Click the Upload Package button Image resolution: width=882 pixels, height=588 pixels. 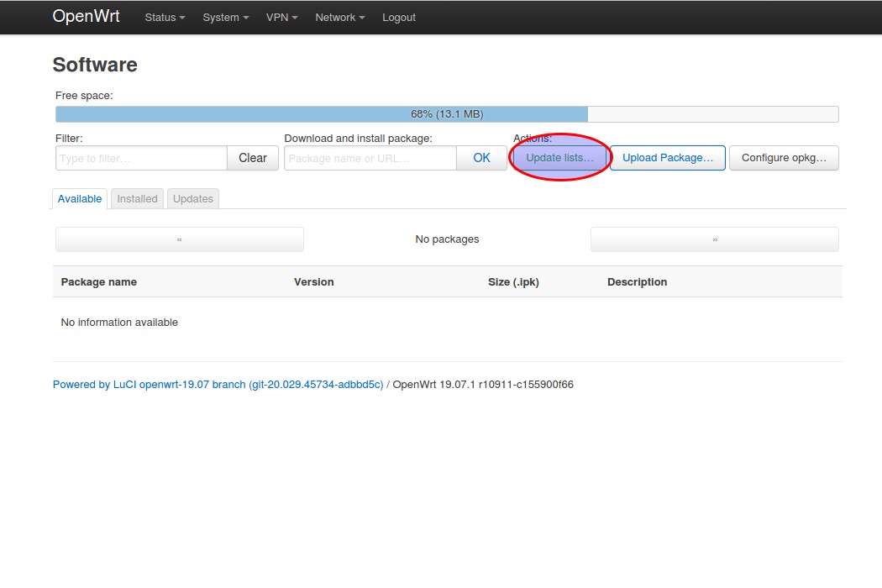tap(668, 158)
